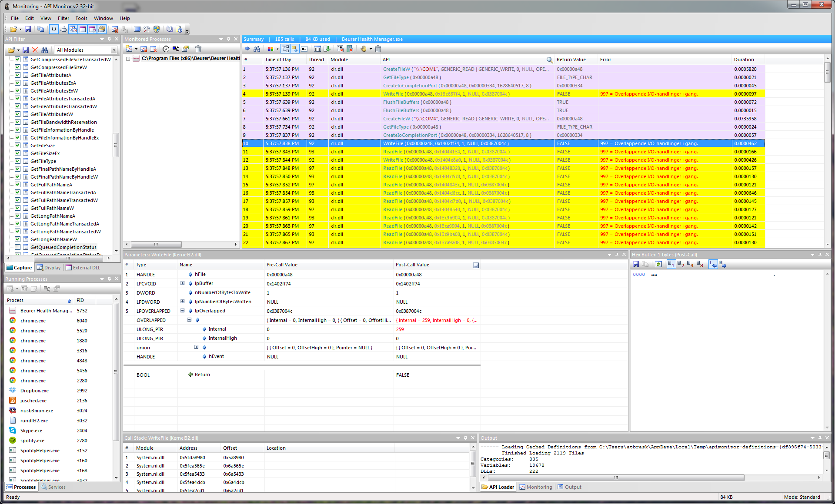Click auto-scroll green arrow icon in Summary toolbar
Image resolution: width=835 pixels, height=504 pixels.
coord(327,49)
